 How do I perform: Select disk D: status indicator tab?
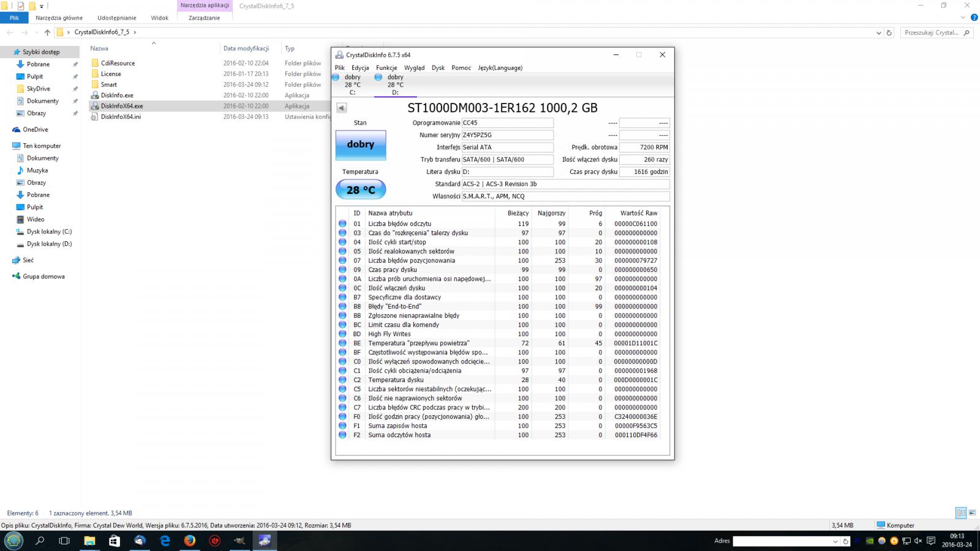[x=394, y=84]
